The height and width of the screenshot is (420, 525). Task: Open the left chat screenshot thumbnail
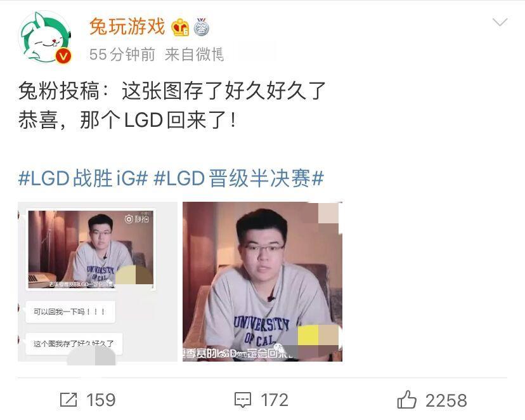[x=98, y=282]
